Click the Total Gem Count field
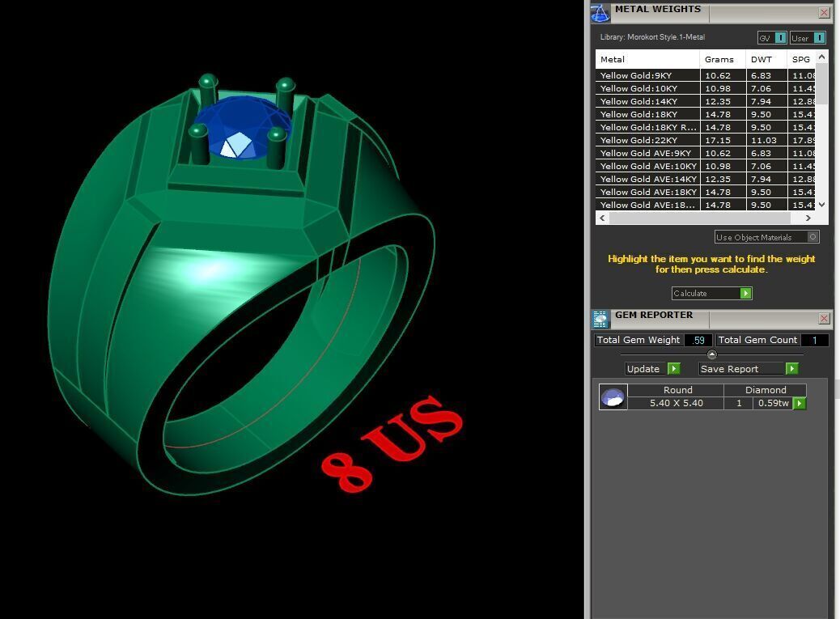 814,340
